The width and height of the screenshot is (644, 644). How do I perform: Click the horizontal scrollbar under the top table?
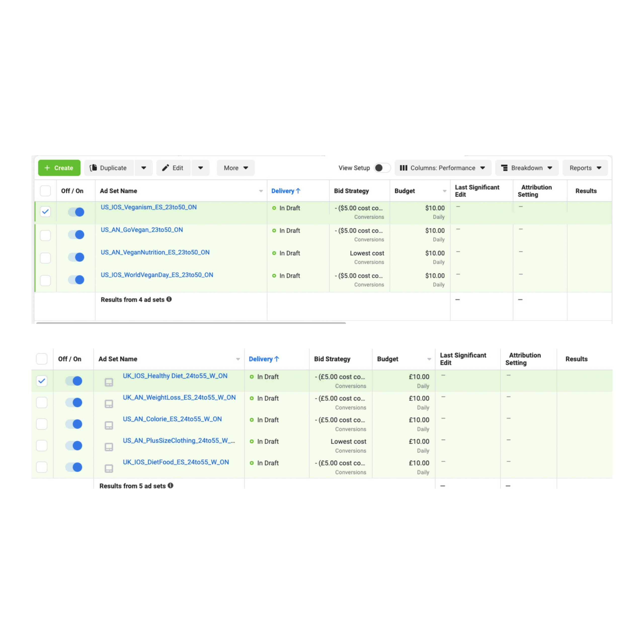(191, 323)
